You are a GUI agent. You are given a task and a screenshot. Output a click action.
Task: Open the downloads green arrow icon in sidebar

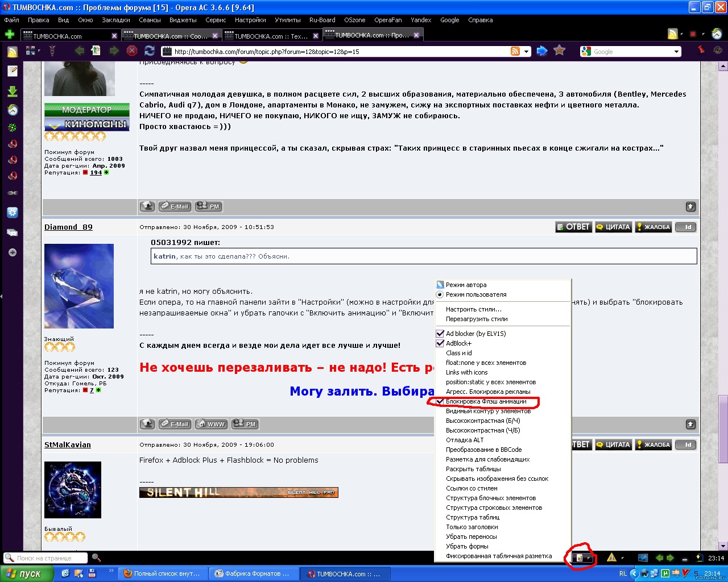[13, 92]
